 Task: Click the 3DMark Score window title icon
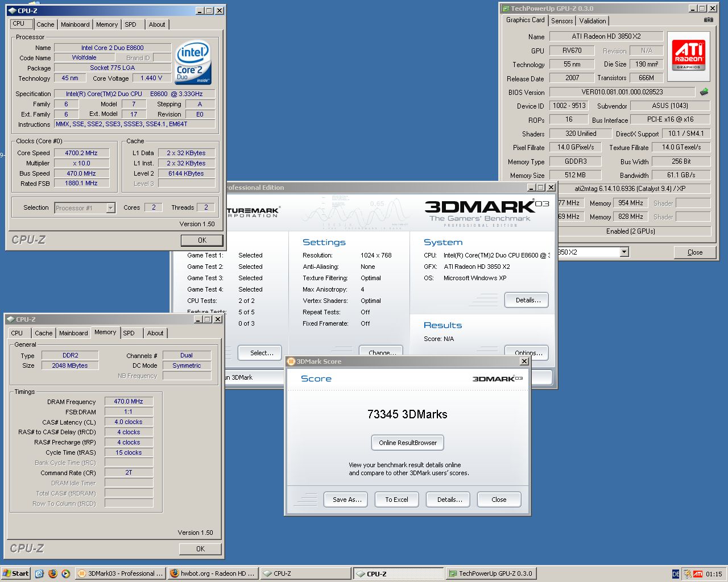(x=291, y=361)
